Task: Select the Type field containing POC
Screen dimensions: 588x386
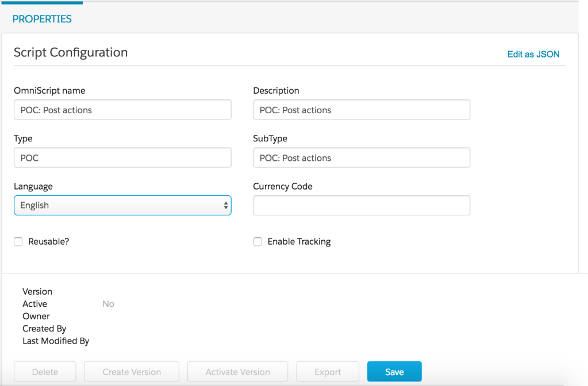Action: (x=122, y=157)
